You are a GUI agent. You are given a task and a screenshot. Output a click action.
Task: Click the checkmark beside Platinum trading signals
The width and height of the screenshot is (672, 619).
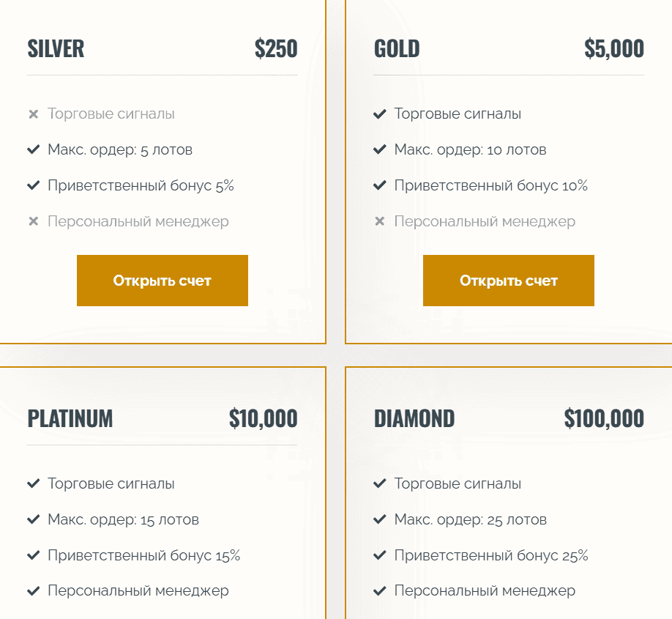(x=33, y=484)
